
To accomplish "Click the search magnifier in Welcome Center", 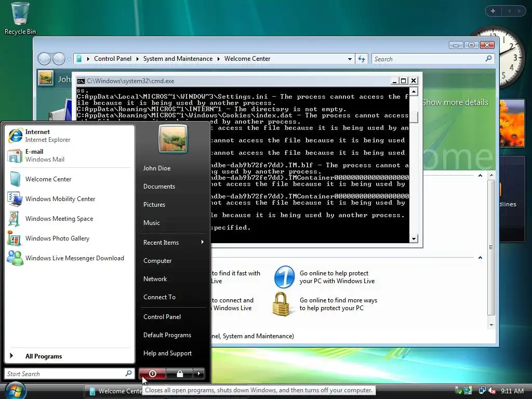I will (x=488, y=59).
